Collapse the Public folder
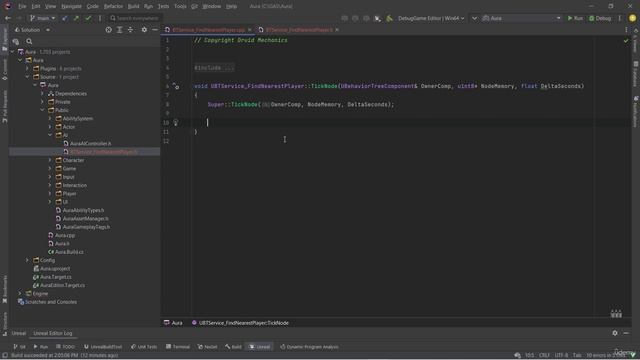 pos(42,110)
